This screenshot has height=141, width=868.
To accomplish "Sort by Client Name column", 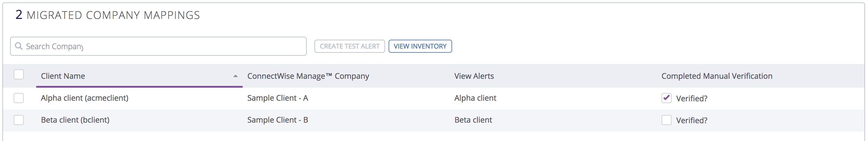I will pyautogui.click(x=63, y=76).
